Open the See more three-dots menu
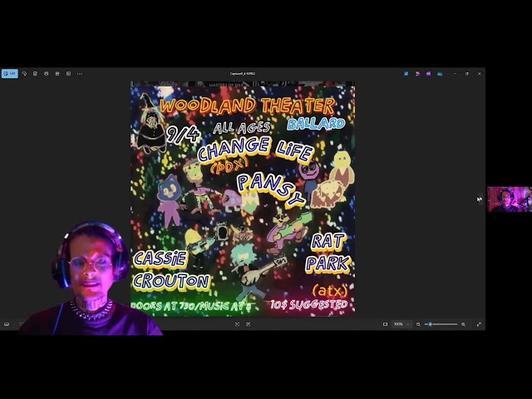This screenshot has width=532, height=399. 80,74
